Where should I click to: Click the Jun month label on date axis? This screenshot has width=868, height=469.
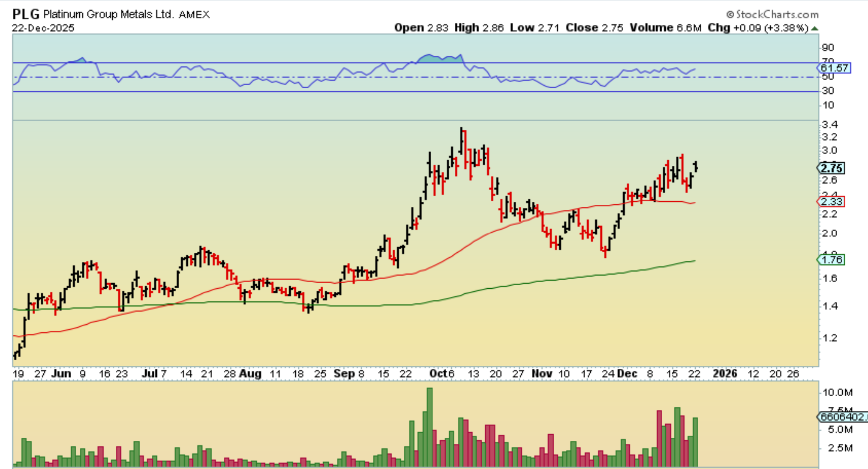(61, 373)
